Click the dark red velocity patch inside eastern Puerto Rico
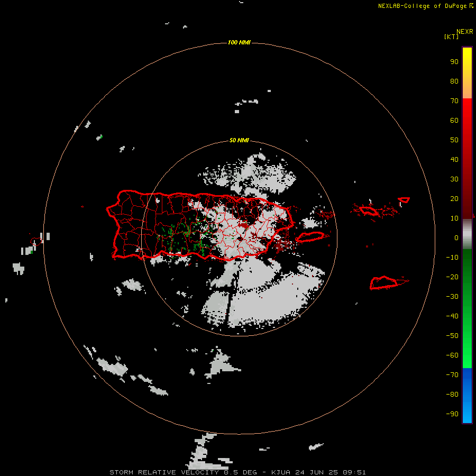The width and height of the screenshot is (476, 476). pos(243,225)
